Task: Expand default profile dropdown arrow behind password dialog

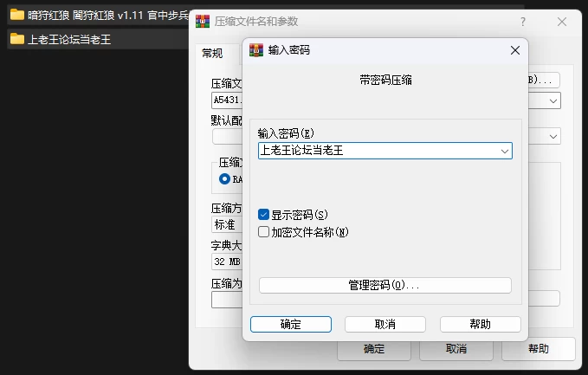Action: (552, 137)
